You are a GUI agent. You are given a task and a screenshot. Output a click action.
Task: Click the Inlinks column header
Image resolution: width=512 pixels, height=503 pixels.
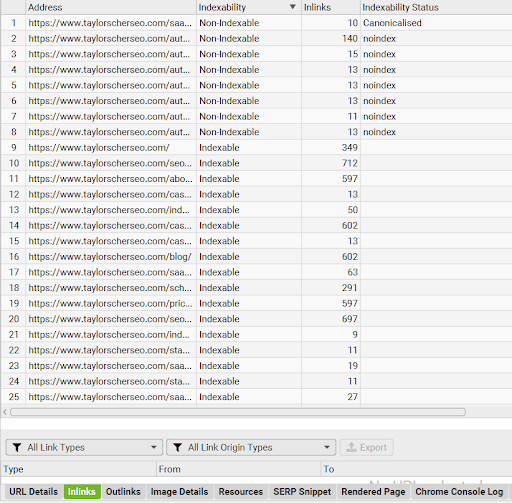[x=331, y=7]
